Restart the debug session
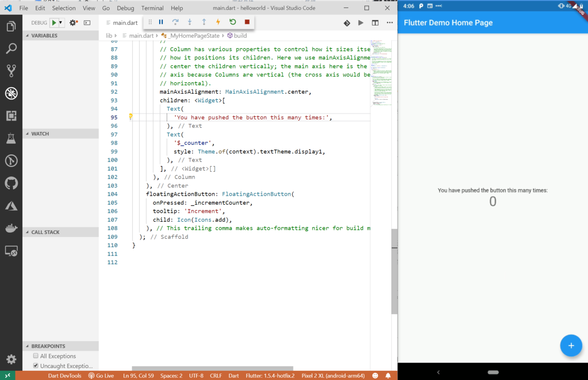Image resolution: width=588 pixels, height=380 pixels. click(233, 22)
